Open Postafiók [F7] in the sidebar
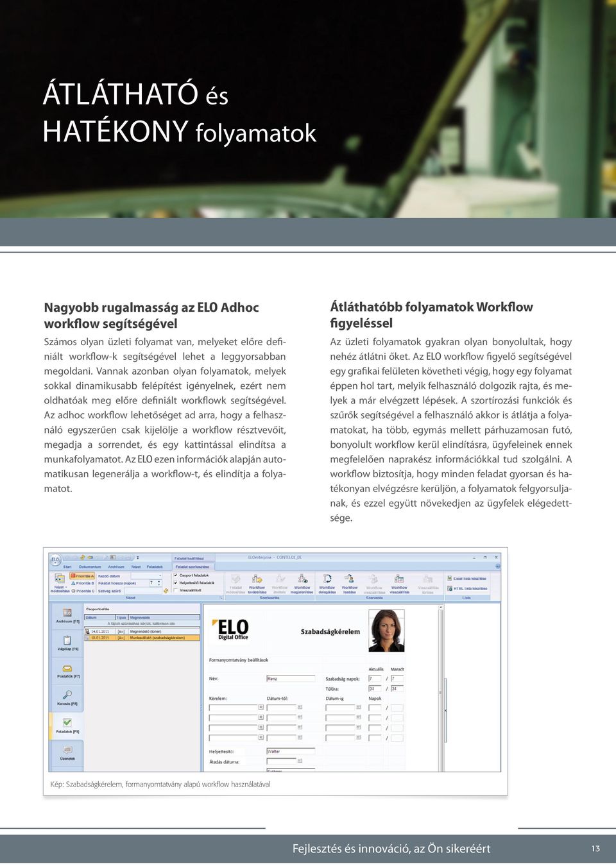This screenshot has height=866, width=616. [67, 671]
